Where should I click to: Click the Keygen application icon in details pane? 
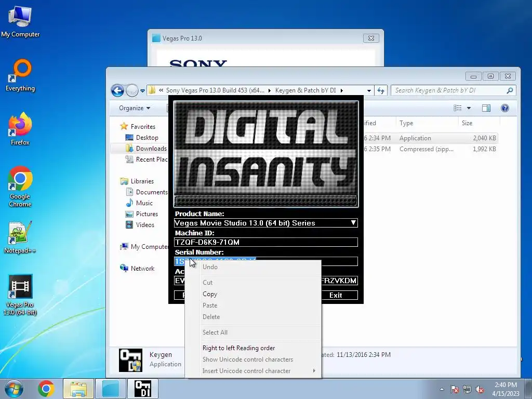[x=130, y=360]
